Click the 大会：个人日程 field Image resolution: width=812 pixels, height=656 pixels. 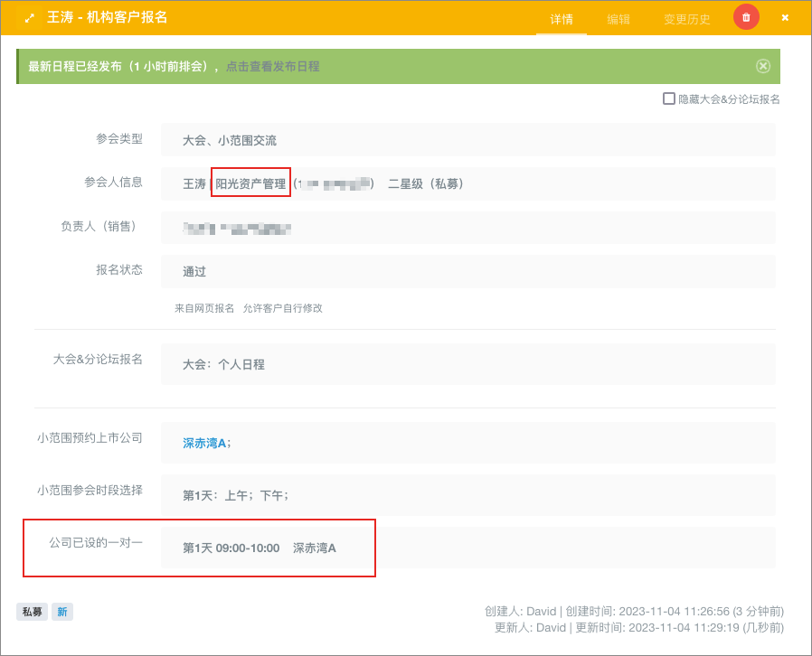pos(223,364)
